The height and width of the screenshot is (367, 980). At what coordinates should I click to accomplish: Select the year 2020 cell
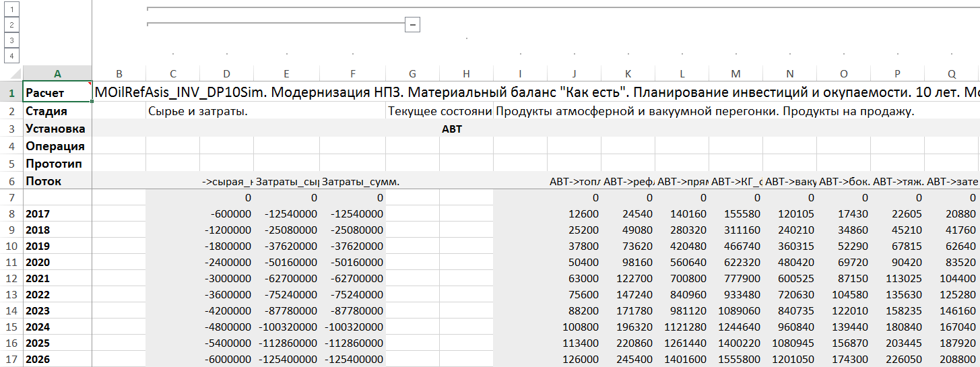pos(57,262)
